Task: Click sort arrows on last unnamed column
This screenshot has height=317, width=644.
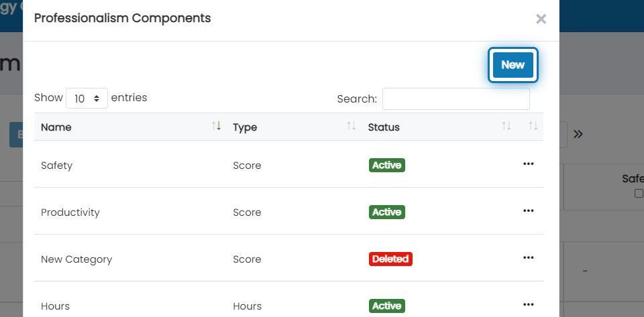Action: coord(533,126)
